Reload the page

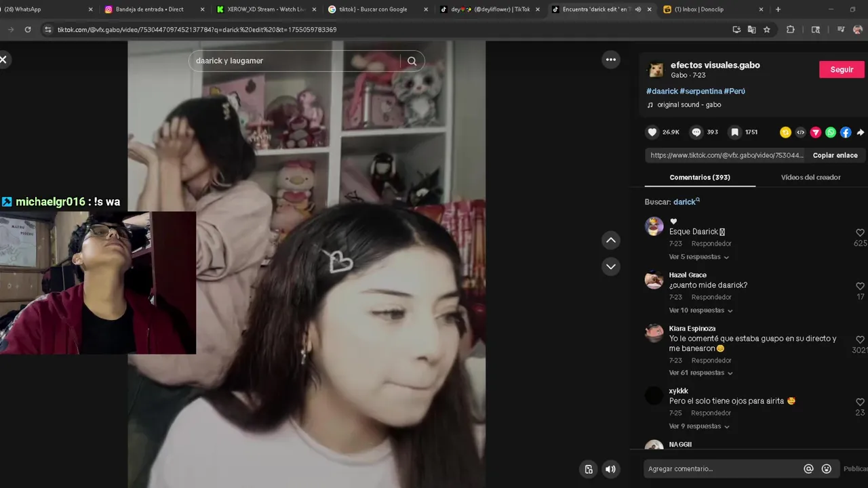[28, 30]
